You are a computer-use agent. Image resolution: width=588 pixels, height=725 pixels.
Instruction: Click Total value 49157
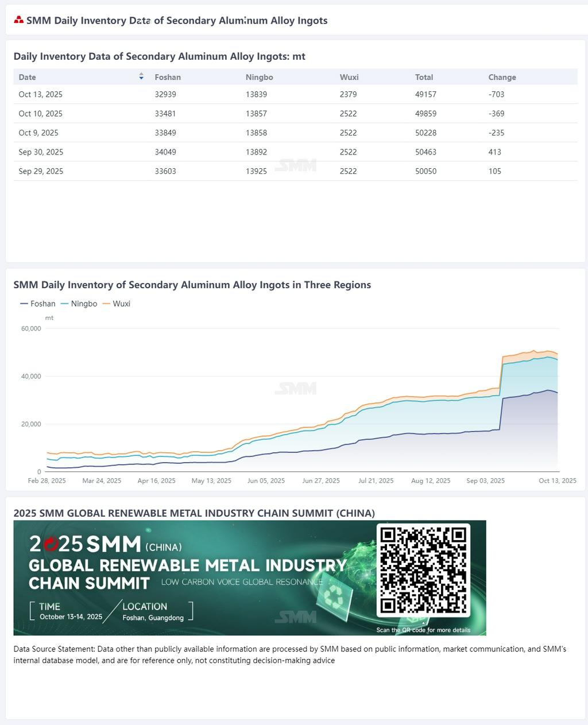pyautogui.click(x=426, y=94)
